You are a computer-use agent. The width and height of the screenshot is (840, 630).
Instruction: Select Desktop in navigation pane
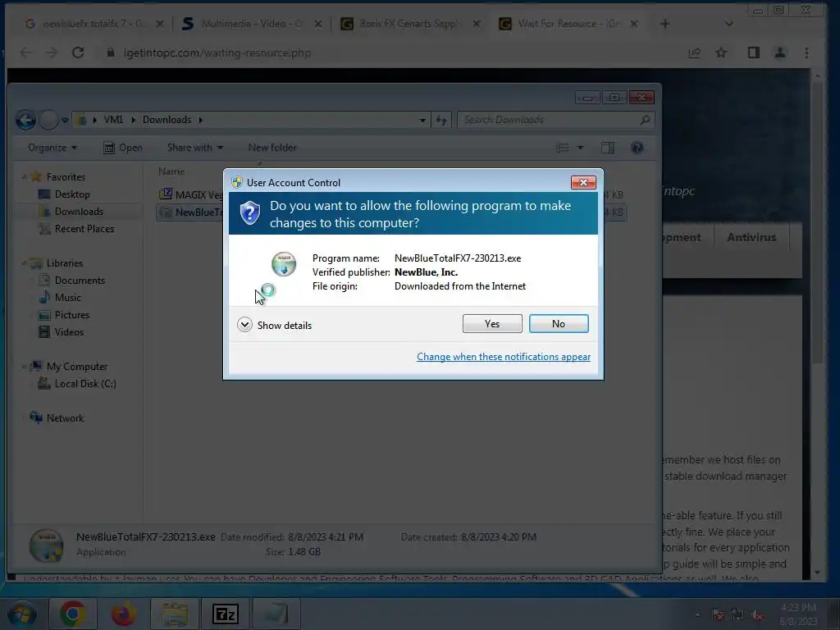[x=72, y=194]
